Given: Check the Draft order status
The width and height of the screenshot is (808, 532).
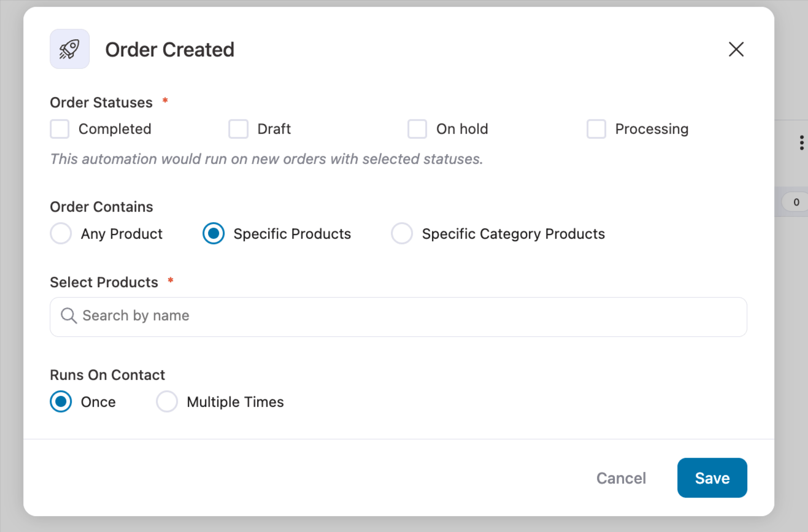Looking at the screenshot, I should (238, 129).
